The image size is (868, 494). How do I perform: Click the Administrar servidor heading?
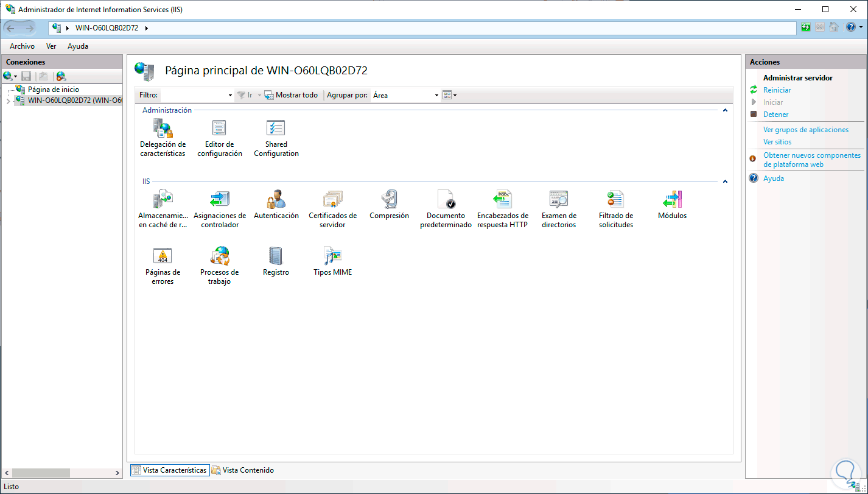[x=798, y=78]
